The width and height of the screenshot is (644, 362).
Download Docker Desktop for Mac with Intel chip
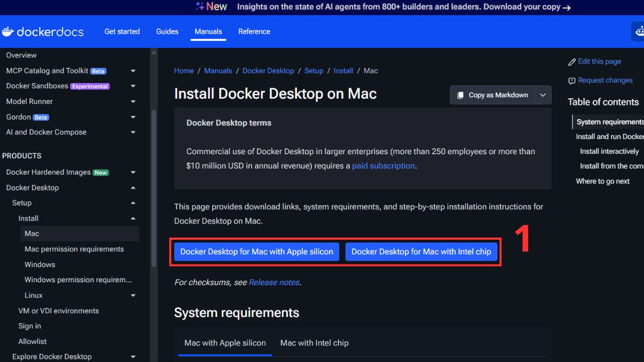pos(421,252)
